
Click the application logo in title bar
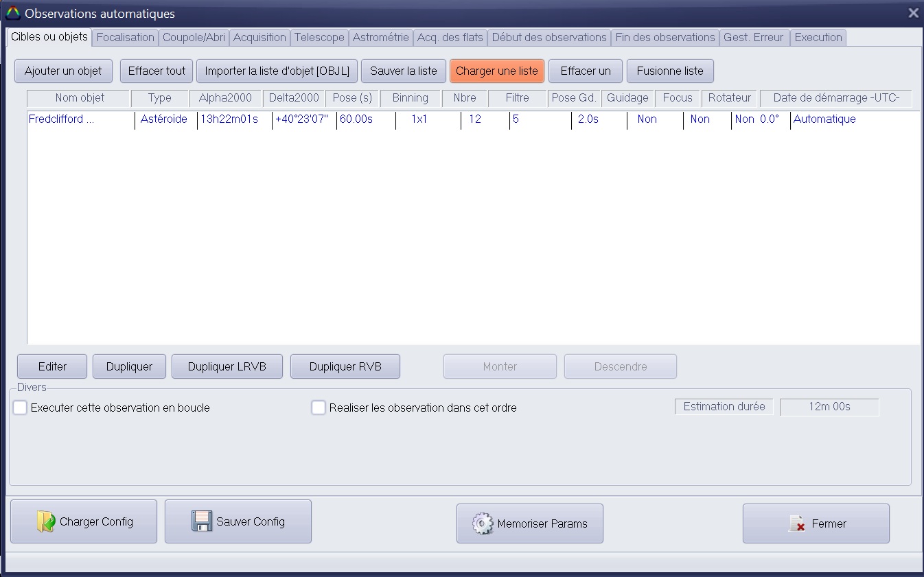[x=13, y=13]
